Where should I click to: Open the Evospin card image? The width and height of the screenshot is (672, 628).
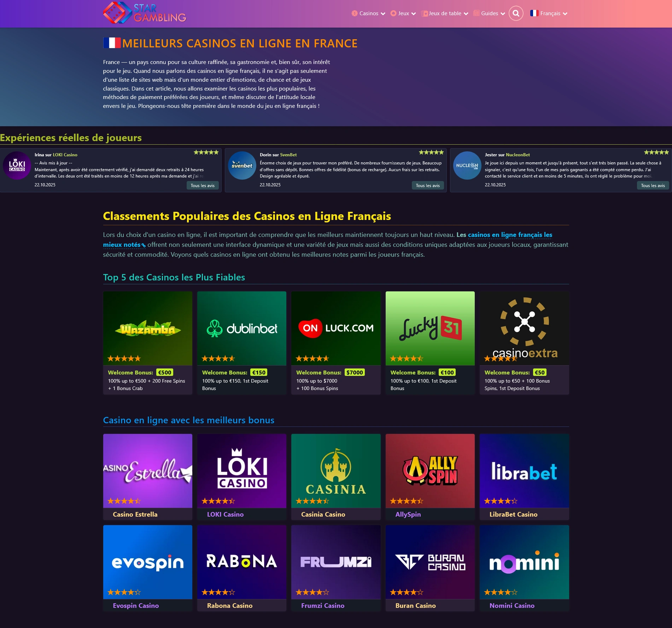pyautogui.click(x=148, y=562)
